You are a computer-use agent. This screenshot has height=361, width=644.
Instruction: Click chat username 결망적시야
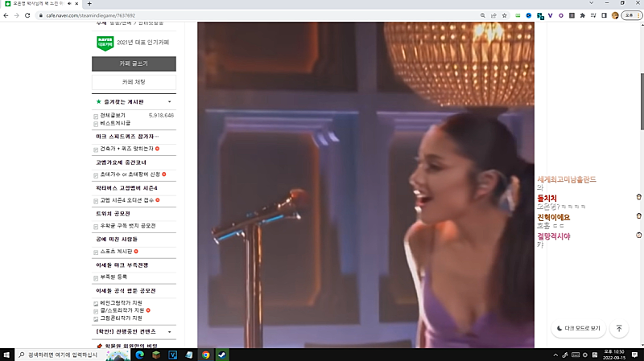[x=554, y=236]
